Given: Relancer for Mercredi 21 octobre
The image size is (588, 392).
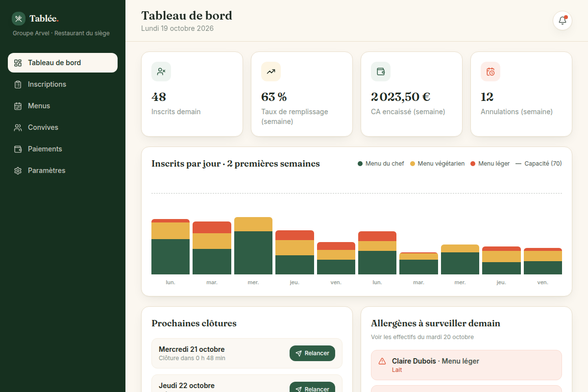Looking at the screenshot, I should 312,353.
